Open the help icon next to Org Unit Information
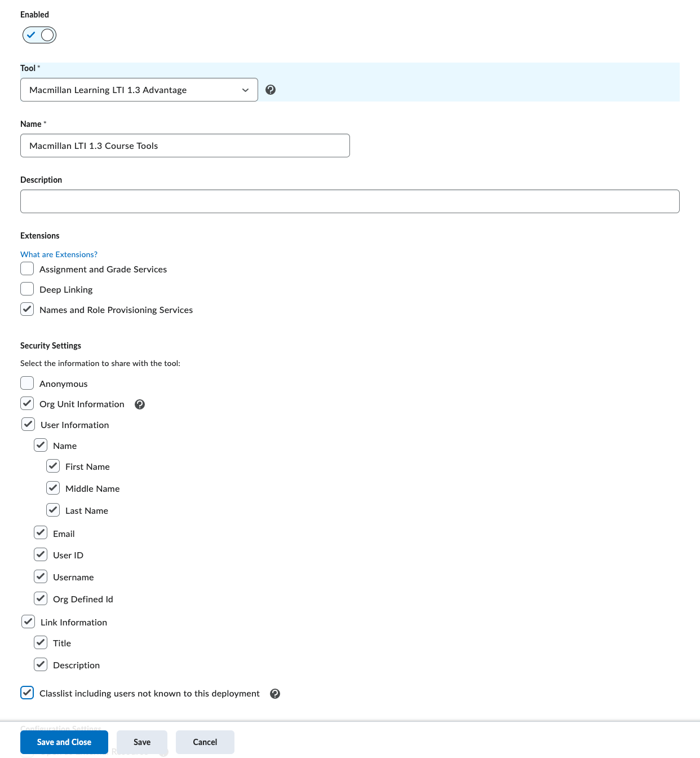Image resolution: width=700 pixels, height=758 pixels. [x=139, y=404]
